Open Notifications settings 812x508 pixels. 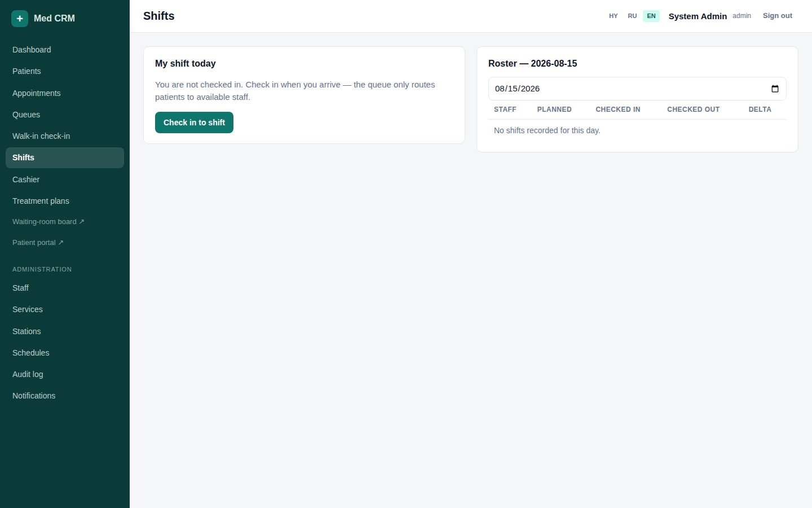pyautogui.click(x=65, y=396)
